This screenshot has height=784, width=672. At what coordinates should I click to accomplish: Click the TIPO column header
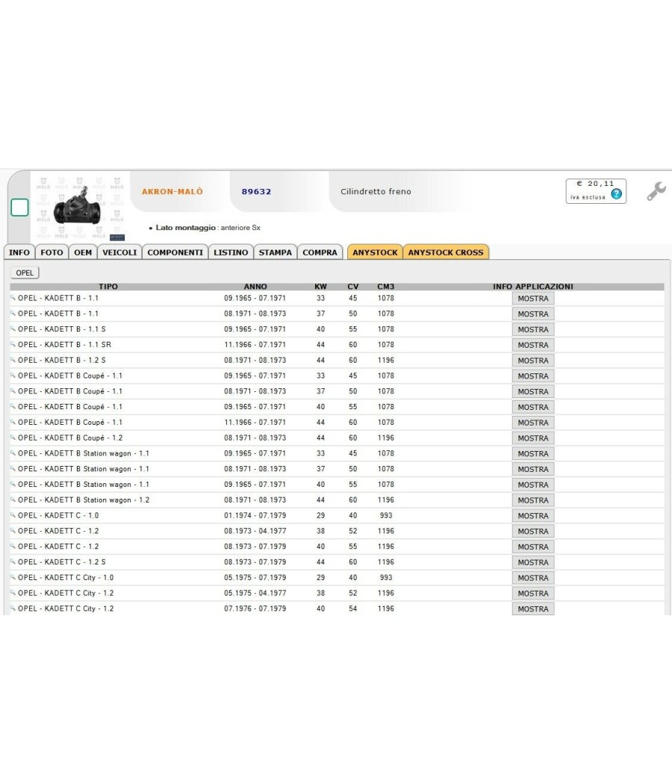point(108,287)
